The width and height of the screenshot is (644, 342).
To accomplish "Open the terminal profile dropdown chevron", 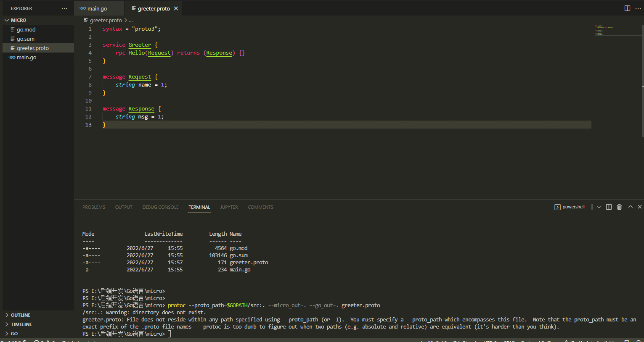I will 598,207.
